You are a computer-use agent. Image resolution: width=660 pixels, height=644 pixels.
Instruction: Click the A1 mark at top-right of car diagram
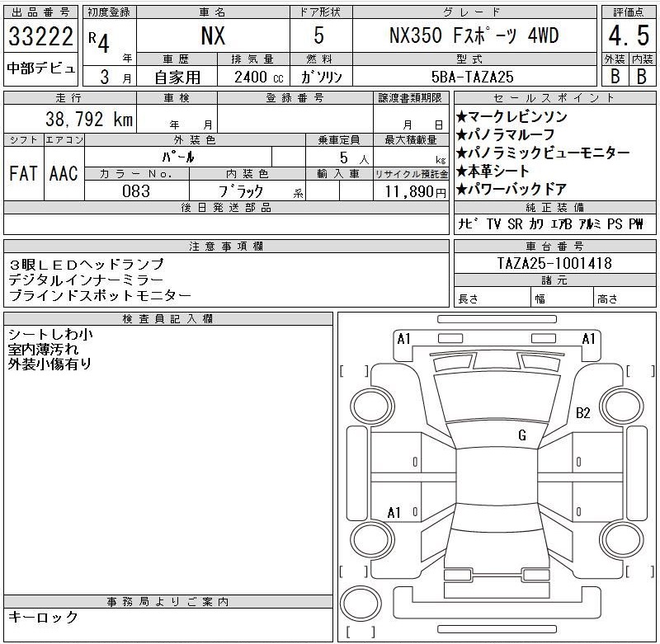pyautogui.click(x=589, y=339)
